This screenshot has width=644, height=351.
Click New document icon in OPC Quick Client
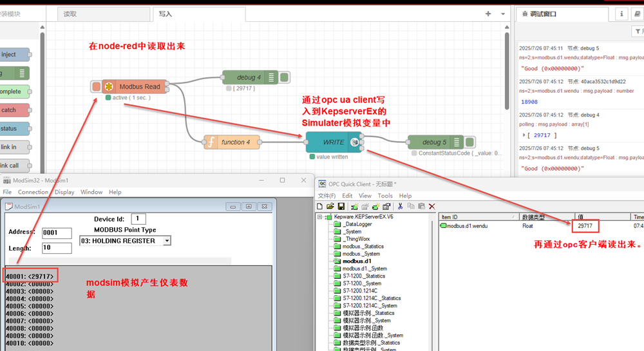point(320,207)
